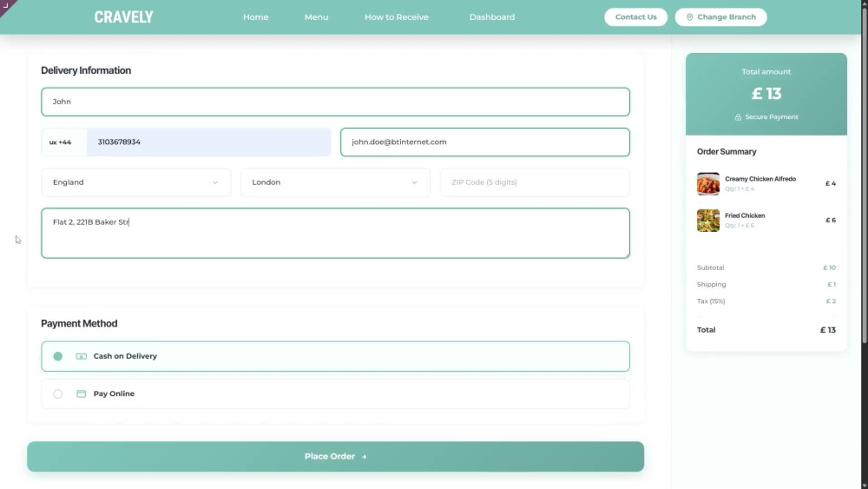
Task: Open How to Receive page
Action: point(397,17)
